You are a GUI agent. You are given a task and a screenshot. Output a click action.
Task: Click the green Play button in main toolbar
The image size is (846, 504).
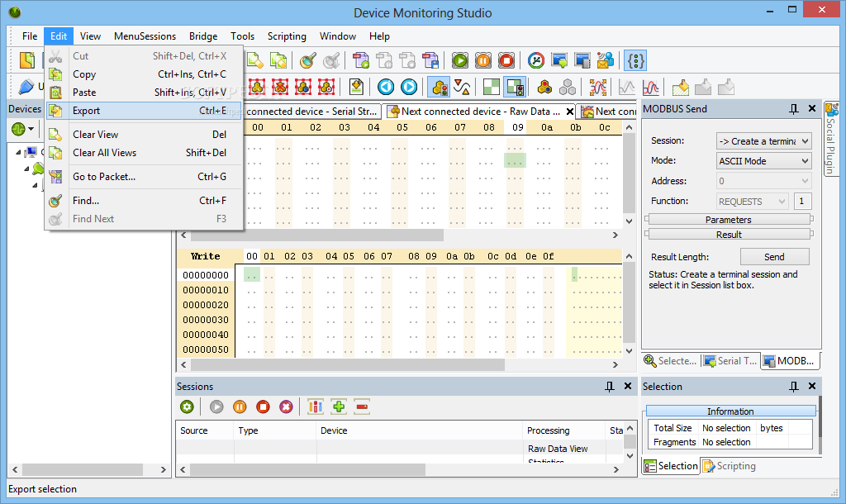[460, 60]
